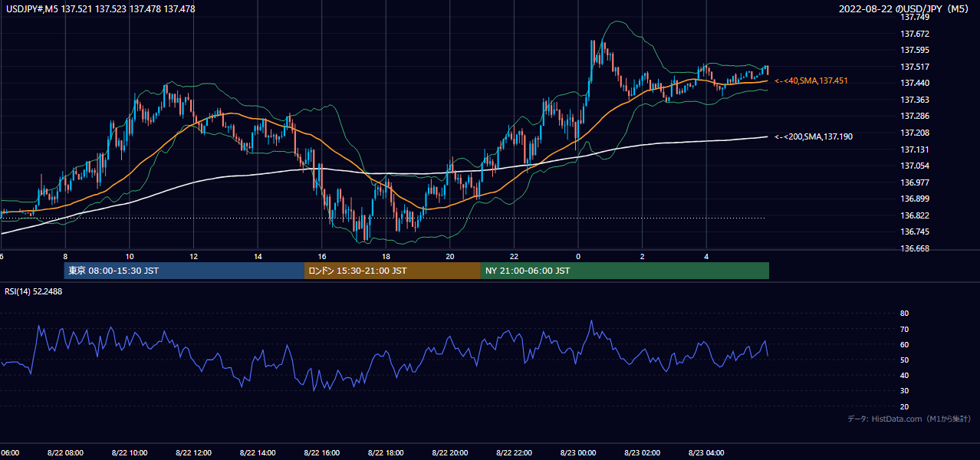Click the 2022-08-22 のUSD/JPY (M5) chart title
980x460 pixels.
click(905, 9)
